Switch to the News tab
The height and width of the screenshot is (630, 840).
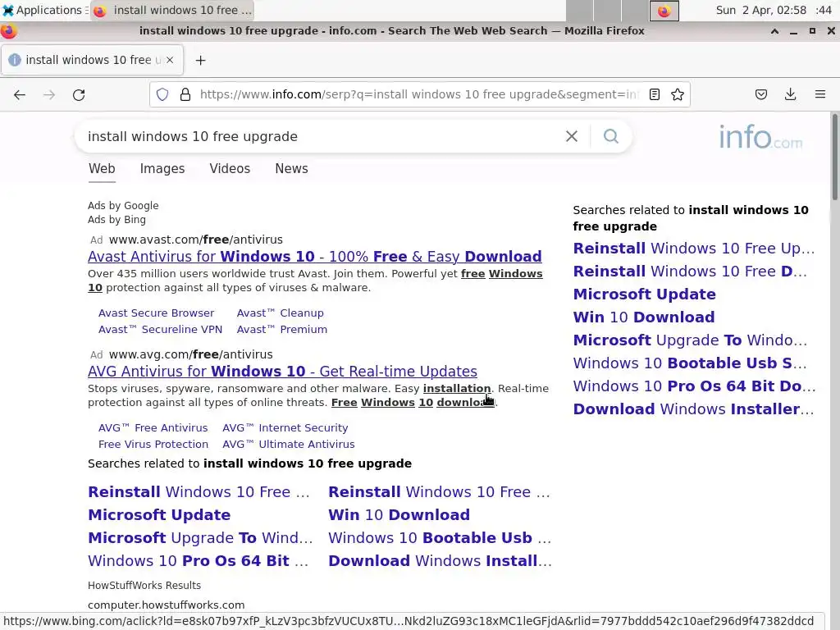(x=291, y=169)
